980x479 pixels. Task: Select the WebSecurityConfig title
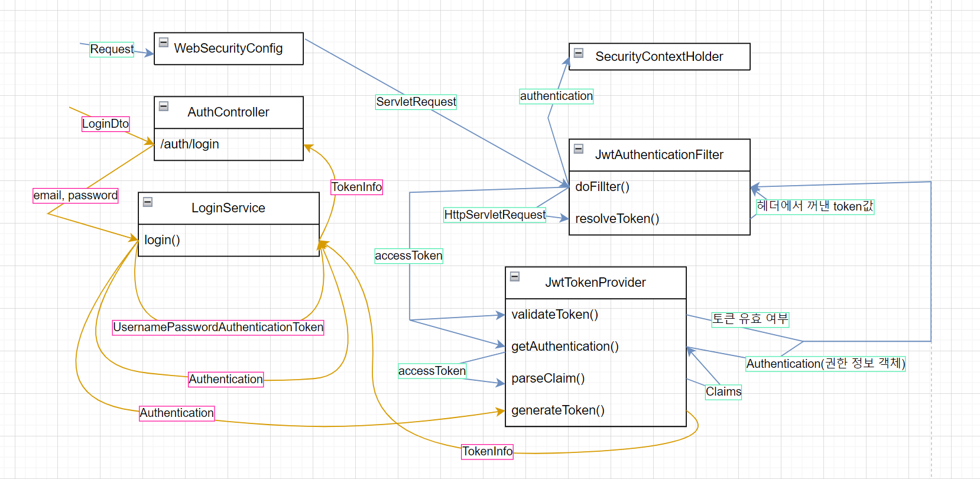pyautogui.click(x=228, y=48)
